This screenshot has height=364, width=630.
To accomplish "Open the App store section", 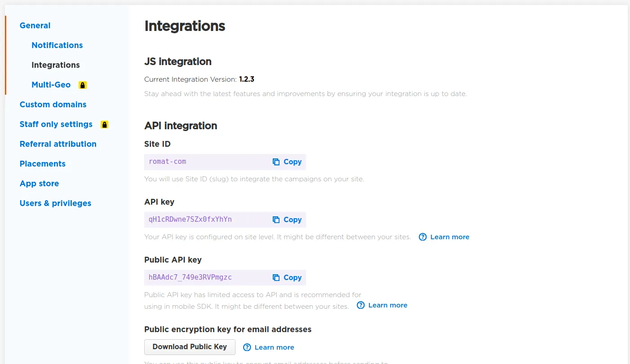I will coord(39,184).
